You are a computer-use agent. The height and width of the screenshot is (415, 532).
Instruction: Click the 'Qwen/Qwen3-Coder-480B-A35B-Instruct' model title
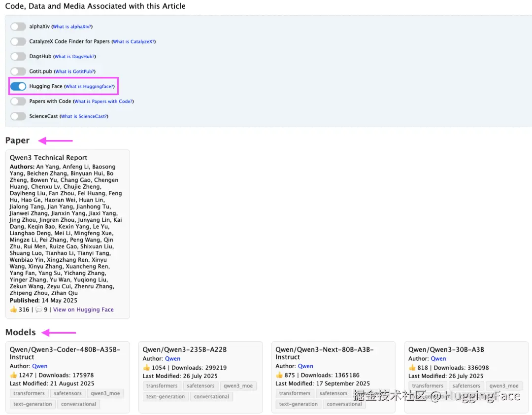[65, 353]
